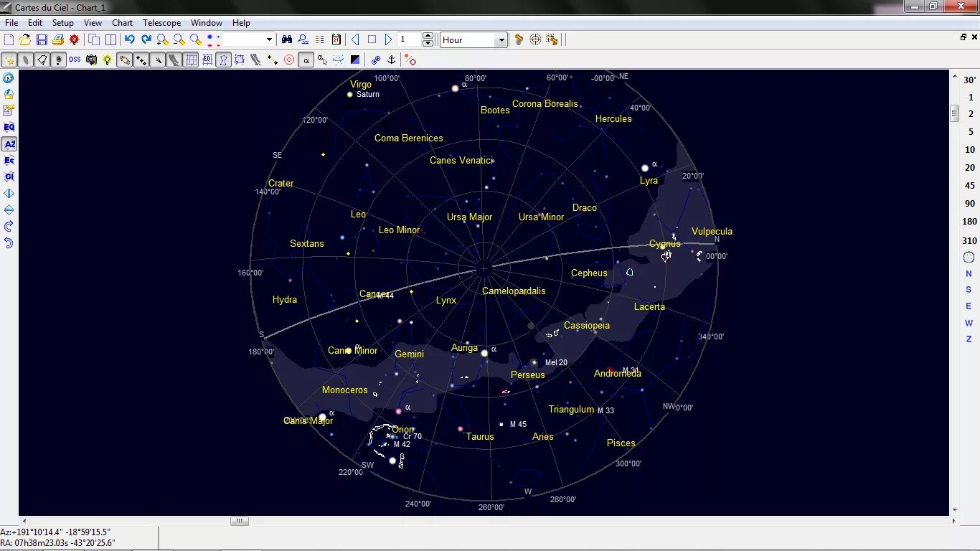The image size is (980, 551).
Task: Toggle alt-azimuth AZ coordinate mode
Action: coord(9,143)
